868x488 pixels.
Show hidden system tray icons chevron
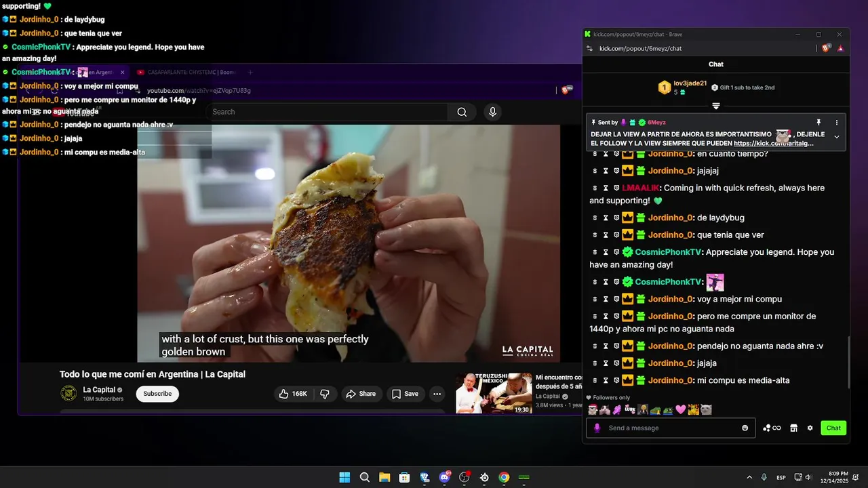(x=749, y=477)
